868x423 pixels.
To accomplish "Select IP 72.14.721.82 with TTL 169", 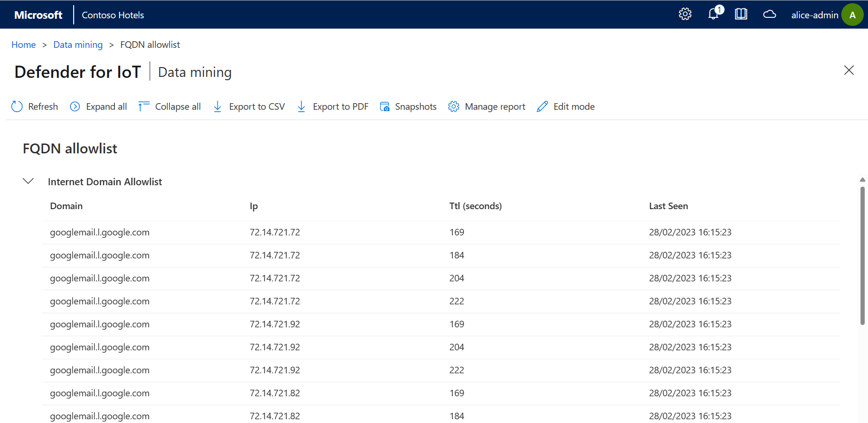I will (275, 393).
